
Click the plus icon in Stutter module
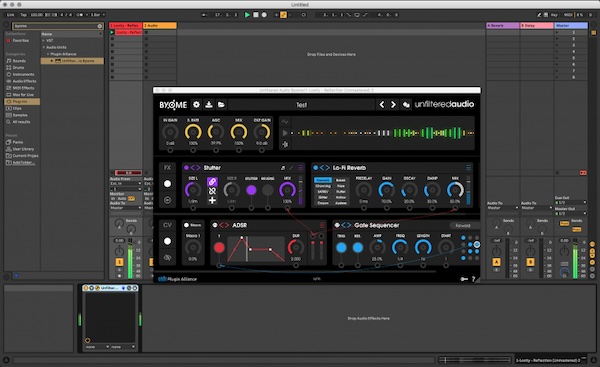(212, 200)
